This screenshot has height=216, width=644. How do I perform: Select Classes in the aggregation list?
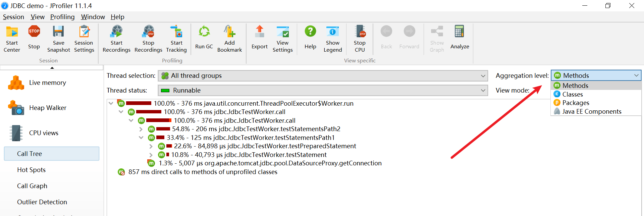[573, 95]
